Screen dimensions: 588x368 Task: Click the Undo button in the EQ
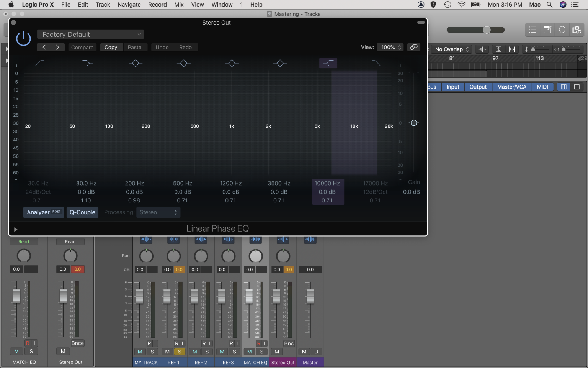pyautogui.click(x=162, y=47)
